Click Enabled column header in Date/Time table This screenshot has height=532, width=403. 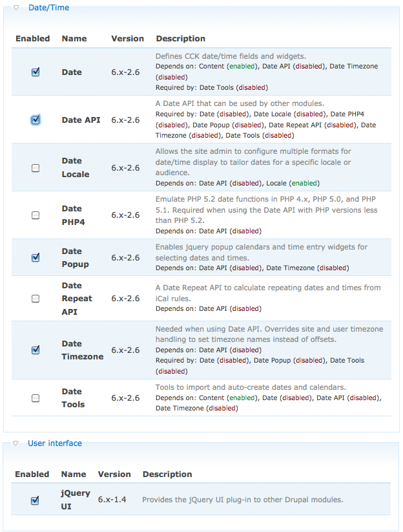[x=32, y=39]
